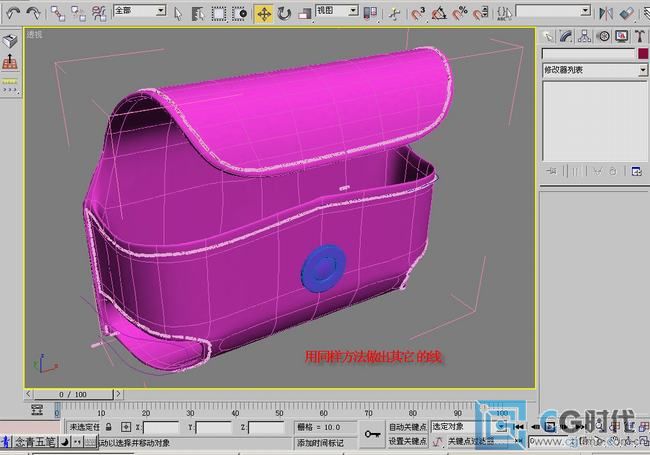Toggle absolute/offset transform type-in mode
Viewport: 650px width, 455px height.
126,427
